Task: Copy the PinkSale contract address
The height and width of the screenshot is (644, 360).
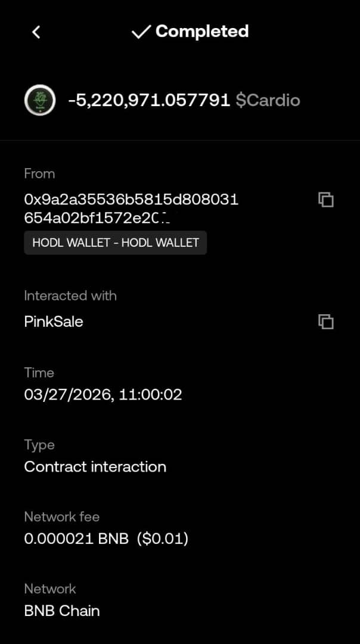Action: coord(325,322)
